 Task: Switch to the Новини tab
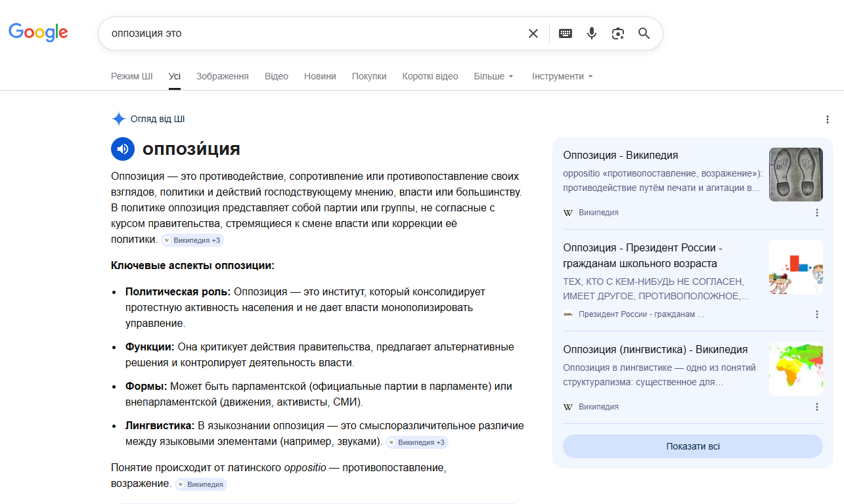(x=320, y=76)
